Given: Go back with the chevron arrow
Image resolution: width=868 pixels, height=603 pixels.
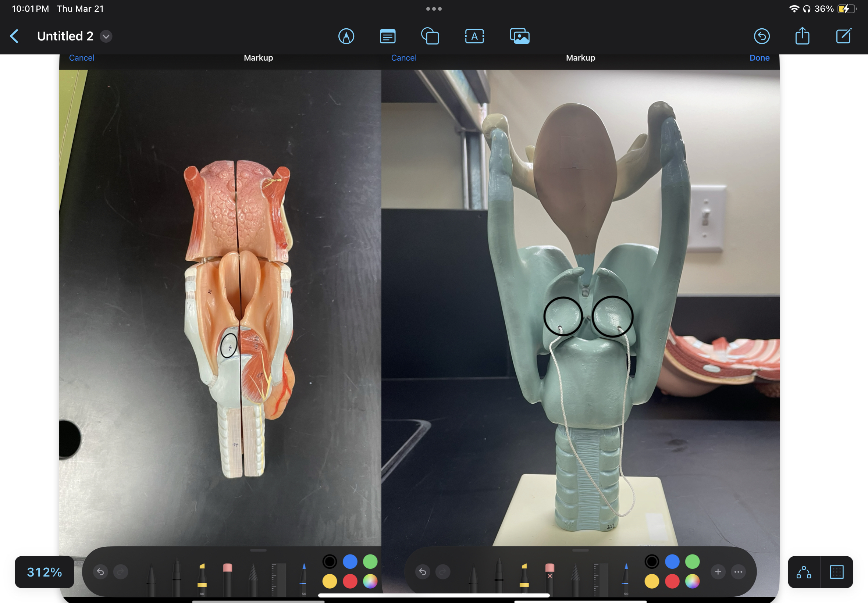Looking at the screenshot, I should [14, 36].
